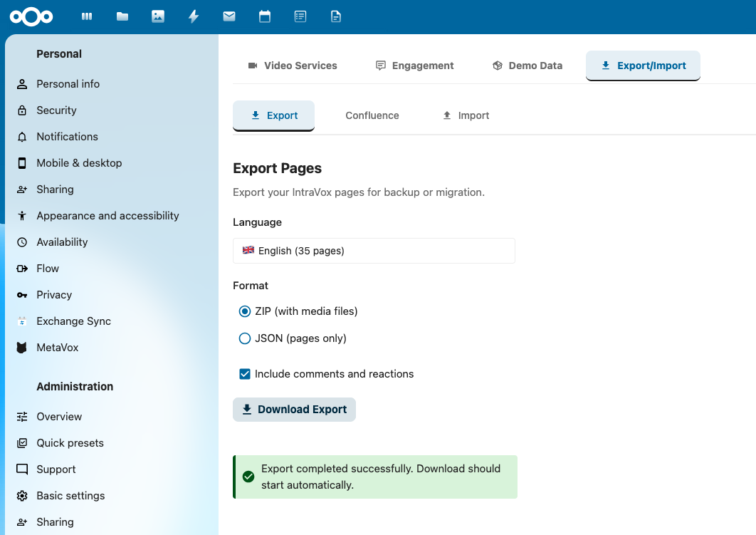Select JSON (pages only) format
756x535 pixels.
click(x=245, y=338)
